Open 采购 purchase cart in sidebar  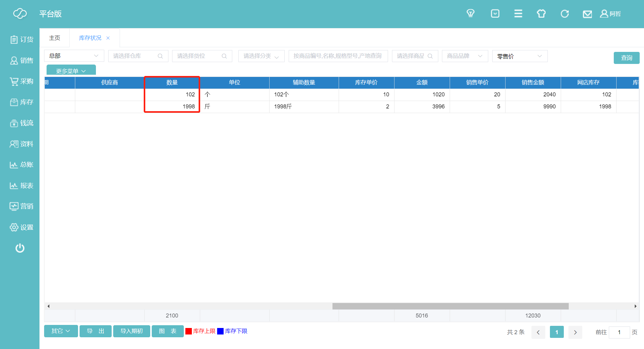21,81
